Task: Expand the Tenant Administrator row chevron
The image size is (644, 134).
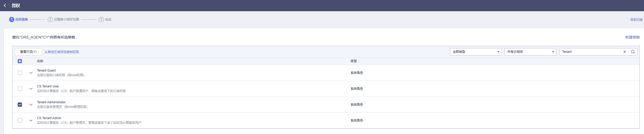Action: 31,105
